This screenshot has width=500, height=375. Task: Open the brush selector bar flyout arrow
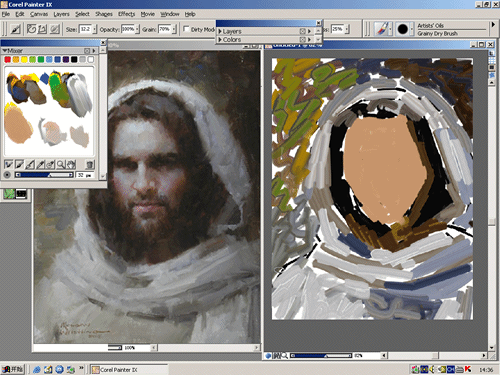493,25
